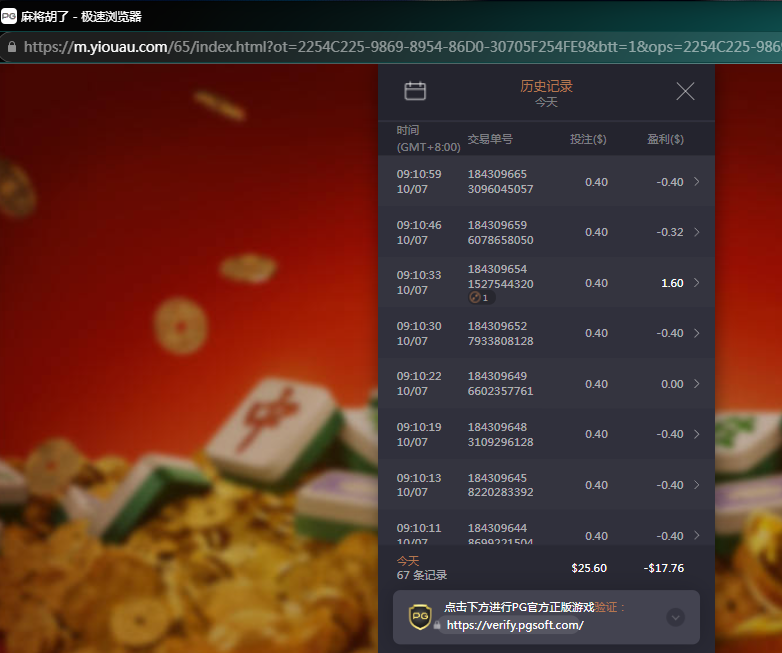Select transaction number 184309654 1527544320

point(500,276)
